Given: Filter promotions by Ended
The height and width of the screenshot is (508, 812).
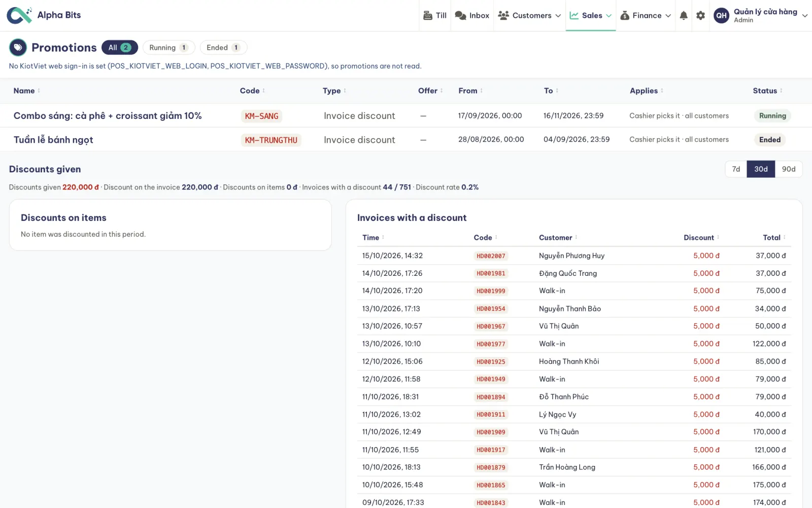Looking at the screenshot, I should coord(223,47).
